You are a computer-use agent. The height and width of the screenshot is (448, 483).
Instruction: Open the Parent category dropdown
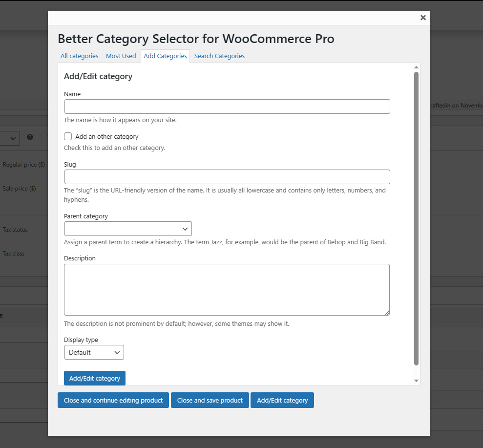[x=128, y=229]
